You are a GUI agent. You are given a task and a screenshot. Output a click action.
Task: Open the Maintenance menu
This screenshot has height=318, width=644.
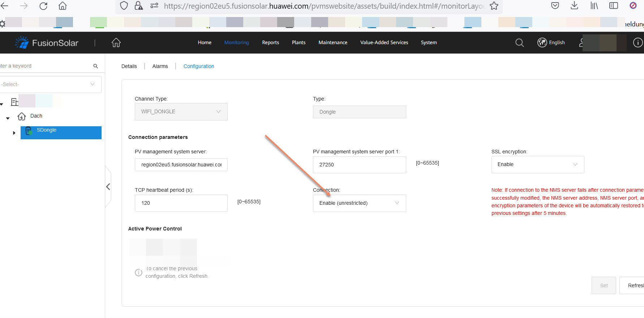pos(333,42)
